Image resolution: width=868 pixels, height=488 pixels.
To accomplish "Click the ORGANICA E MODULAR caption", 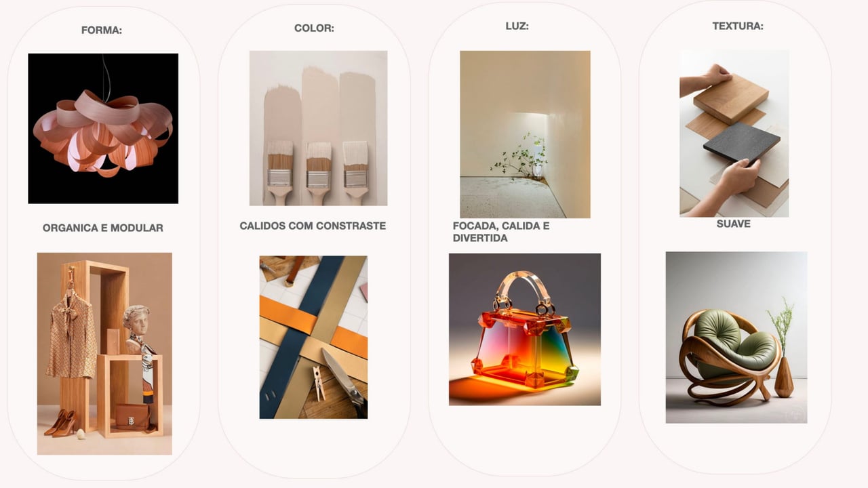I will tap(103, 228).
